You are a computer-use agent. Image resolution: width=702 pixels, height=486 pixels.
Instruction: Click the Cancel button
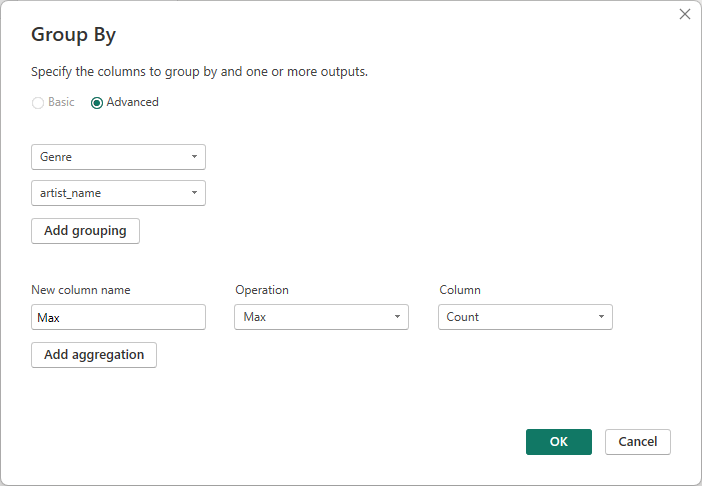tap(638, 442)
